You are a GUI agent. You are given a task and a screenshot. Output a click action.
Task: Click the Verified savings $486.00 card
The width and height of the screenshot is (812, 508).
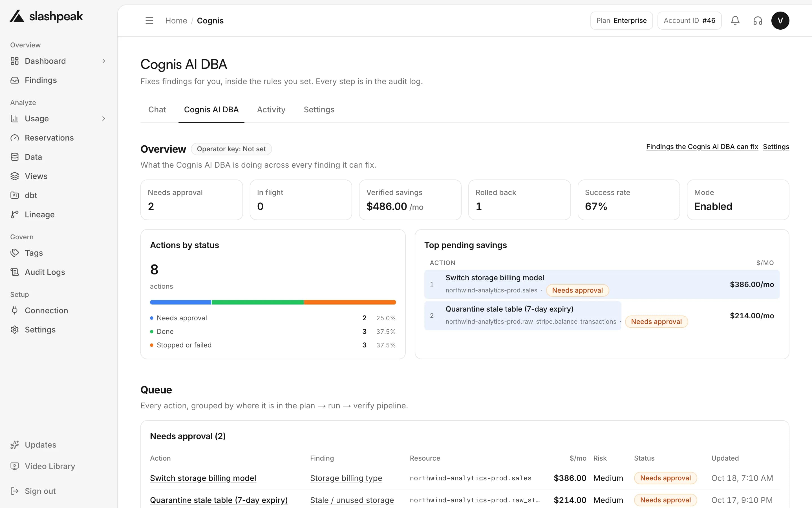410,200
